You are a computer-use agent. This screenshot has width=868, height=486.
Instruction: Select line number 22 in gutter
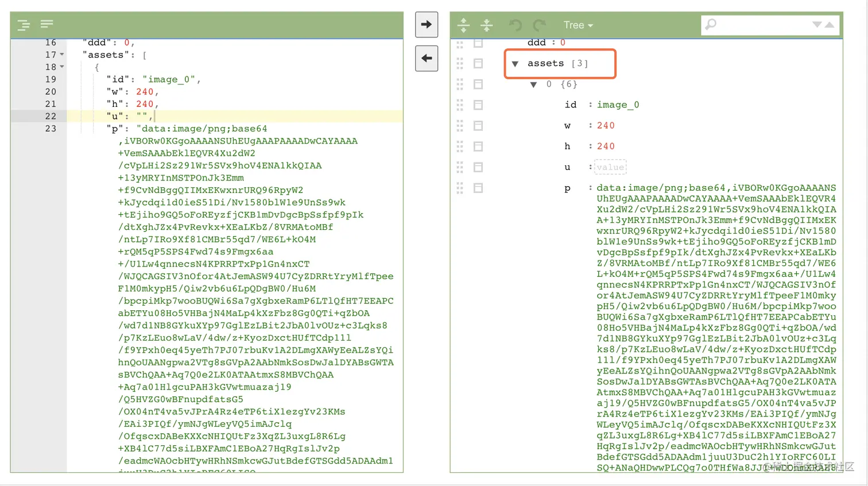51,116
